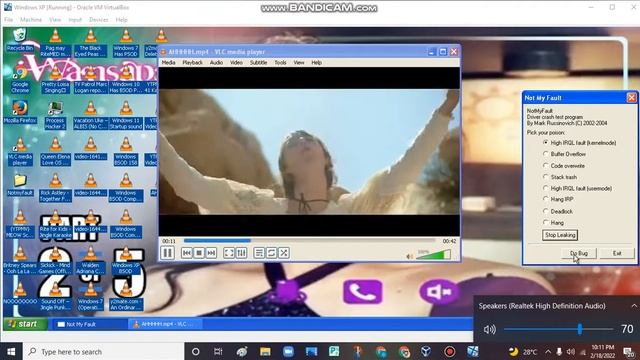Select Google Chrome desktop shortcut
Screen dimensions: 640x360
pyautogui.click(x=20, y=79)
